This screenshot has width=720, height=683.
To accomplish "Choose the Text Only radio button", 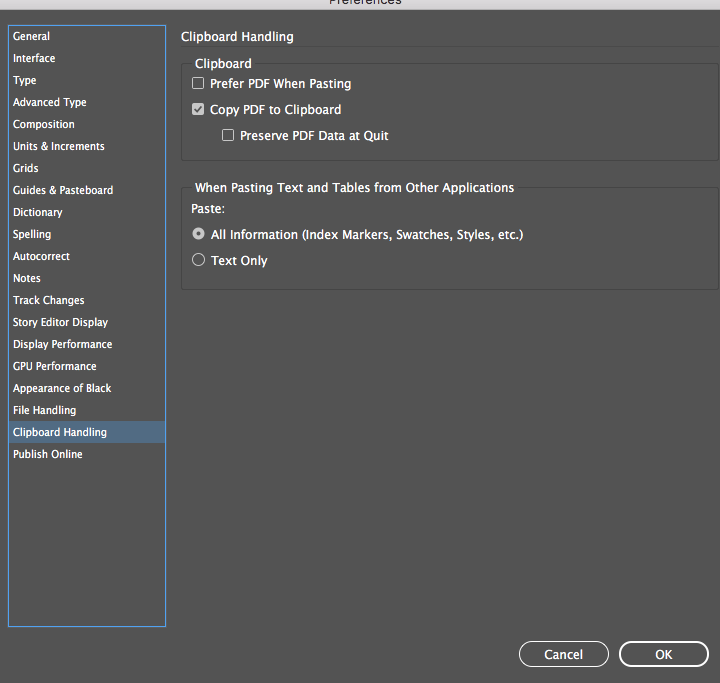I will (198, 261).
